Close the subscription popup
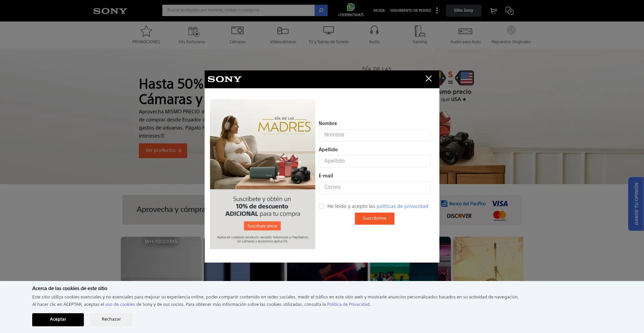 428,78
